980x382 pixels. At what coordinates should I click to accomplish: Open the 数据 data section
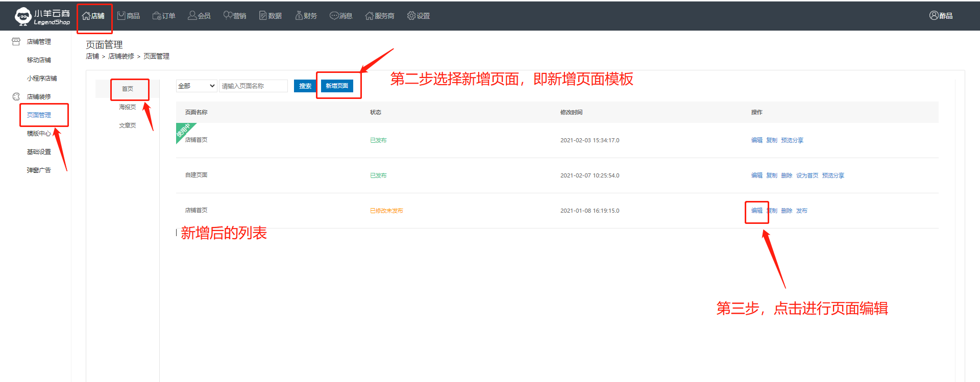[x=271, y=16]
